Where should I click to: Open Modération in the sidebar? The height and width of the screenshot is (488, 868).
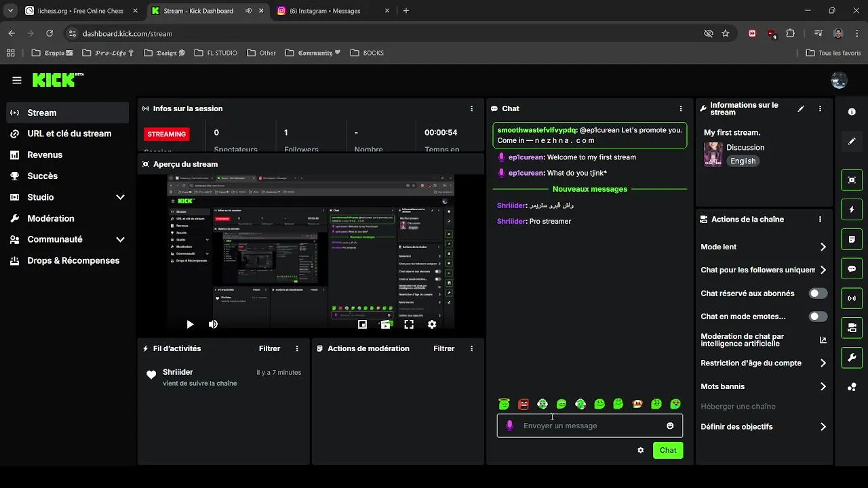click(x=67, y=218)
